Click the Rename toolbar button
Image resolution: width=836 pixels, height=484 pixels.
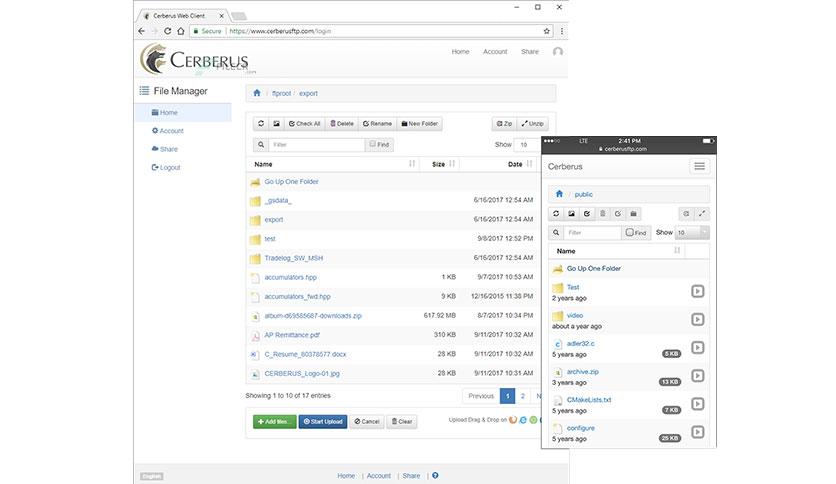[x=377, y=124]
